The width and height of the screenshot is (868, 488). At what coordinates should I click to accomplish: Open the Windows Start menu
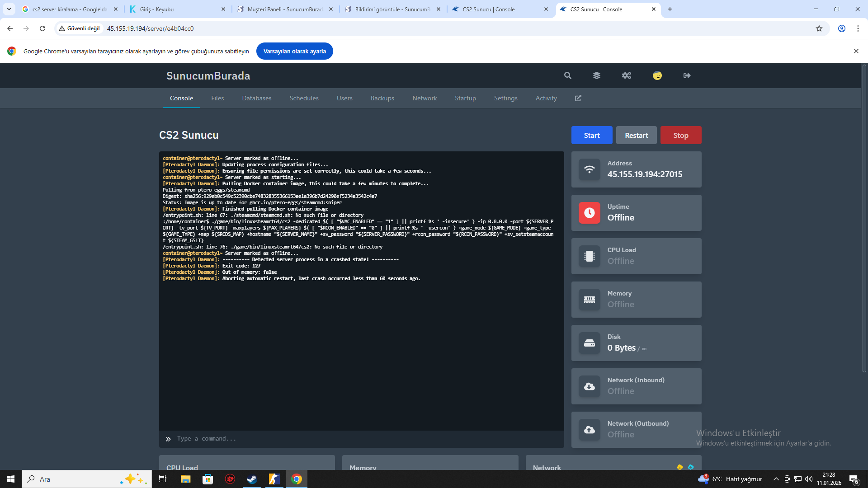pos(11,479)
